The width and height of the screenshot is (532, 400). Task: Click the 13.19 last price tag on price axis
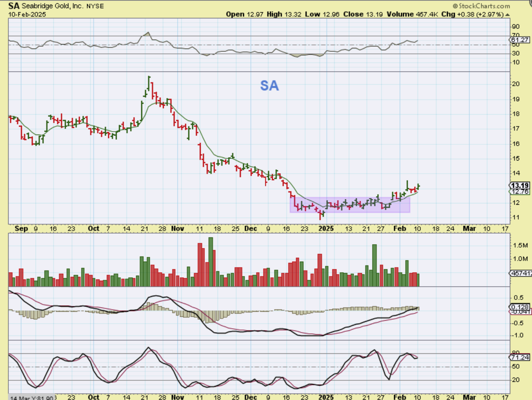point(520,185)
